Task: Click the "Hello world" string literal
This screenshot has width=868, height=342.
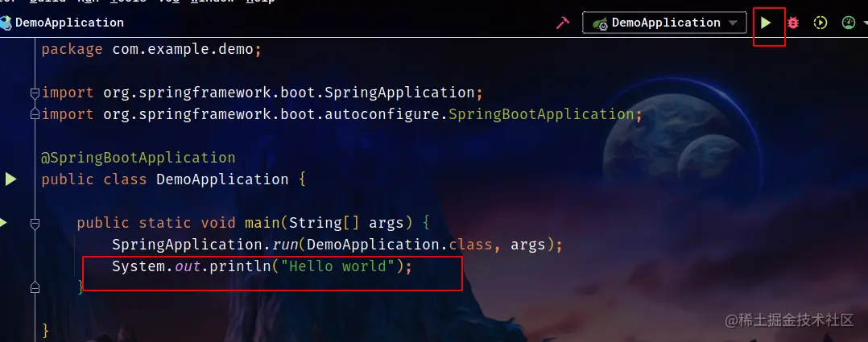Action: [337, 266]
